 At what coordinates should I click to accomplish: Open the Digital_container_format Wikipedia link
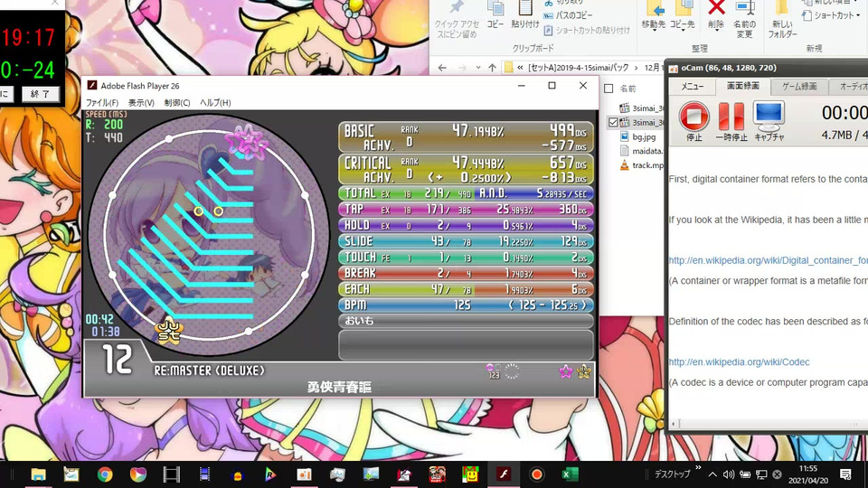768,260
